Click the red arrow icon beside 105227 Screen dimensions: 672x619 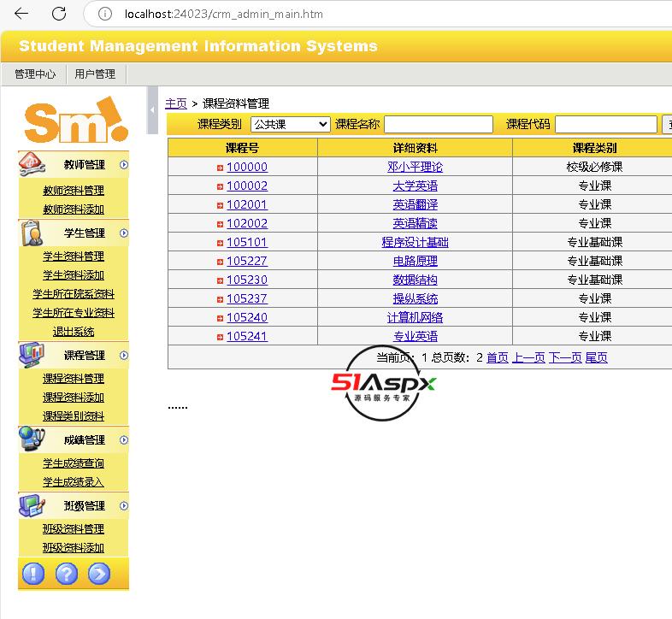[x=220, y=262]
